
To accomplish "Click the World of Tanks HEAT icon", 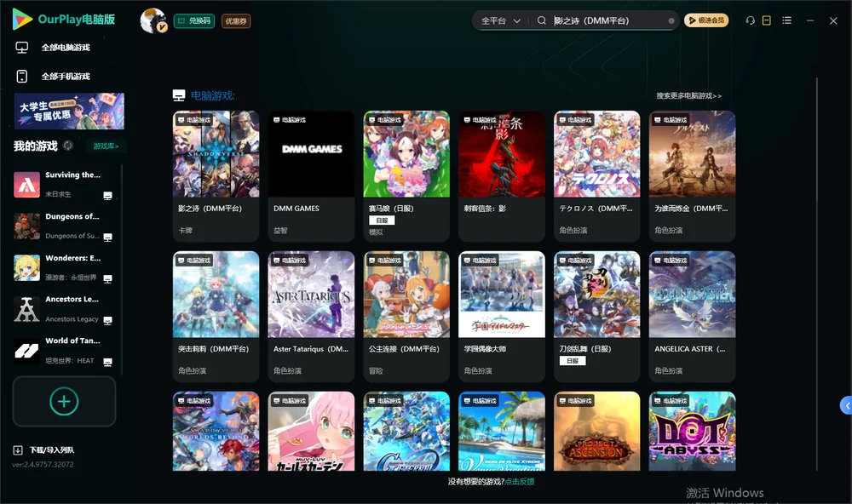I will [x=26, y=351].
